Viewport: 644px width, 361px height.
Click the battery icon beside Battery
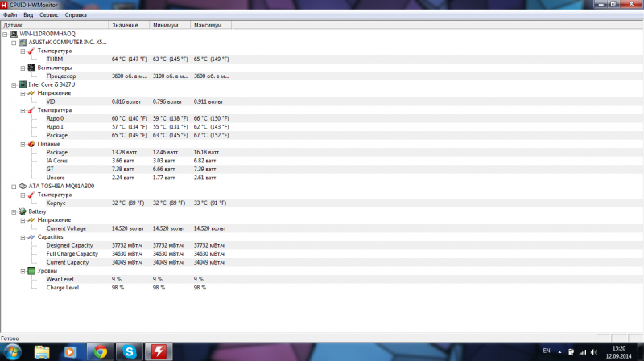(x=23, y=211)
